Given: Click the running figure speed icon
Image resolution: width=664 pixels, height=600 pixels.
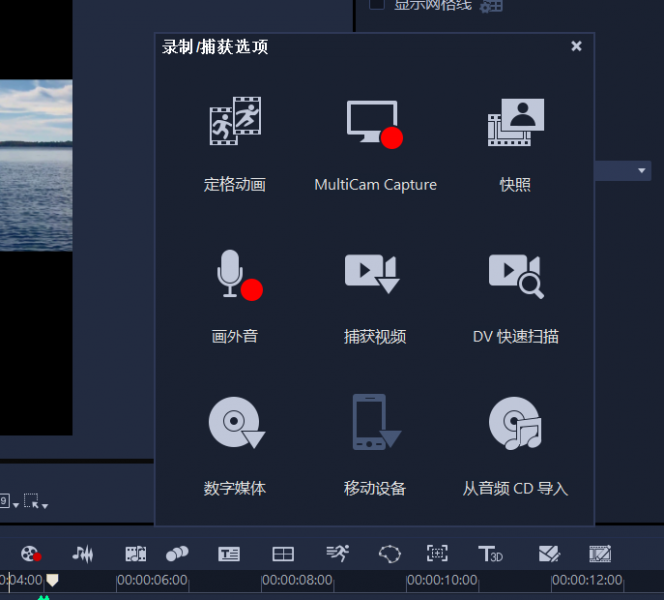Looking at the screenshot, I should (x=338, y=553).
